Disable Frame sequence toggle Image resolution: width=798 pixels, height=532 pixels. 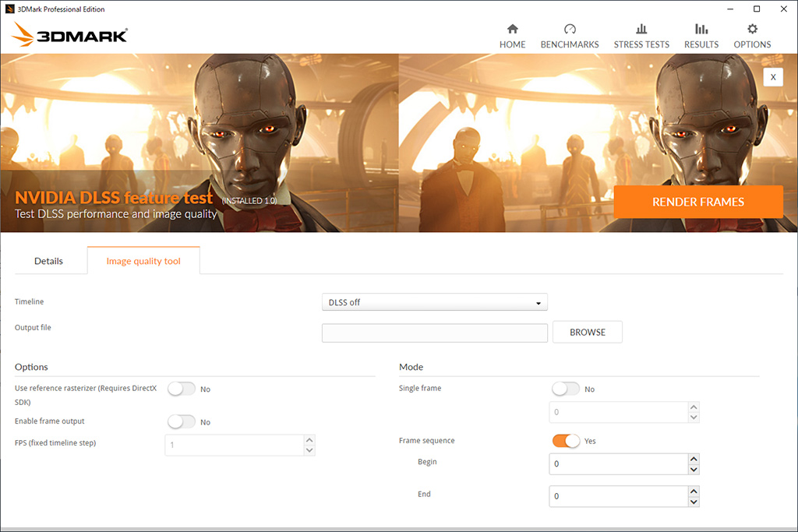tap(566, 440)
